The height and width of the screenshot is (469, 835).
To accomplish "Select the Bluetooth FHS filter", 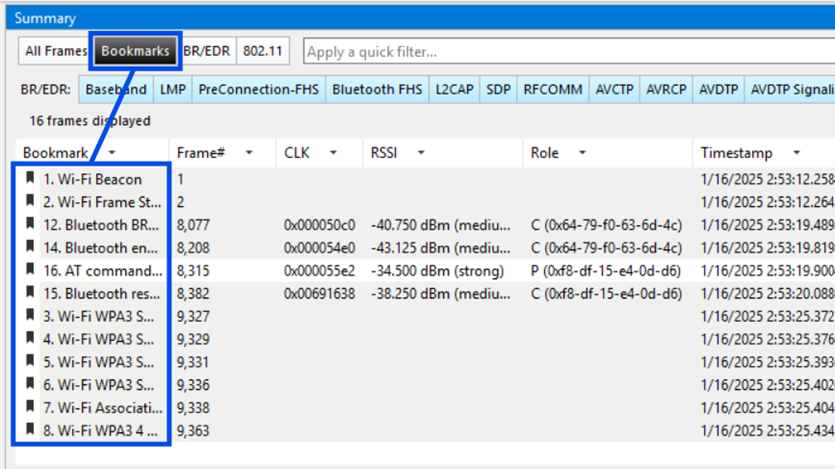I will (377, 89).
